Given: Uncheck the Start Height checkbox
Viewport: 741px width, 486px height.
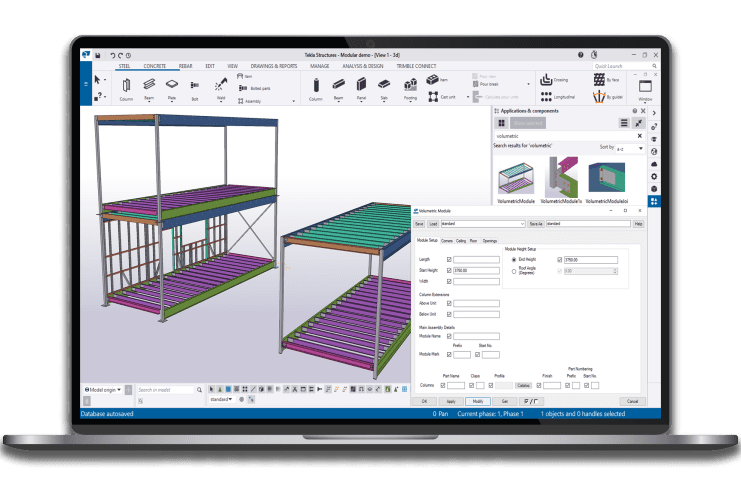Looking at the screenshot, I should click(450, 270).
